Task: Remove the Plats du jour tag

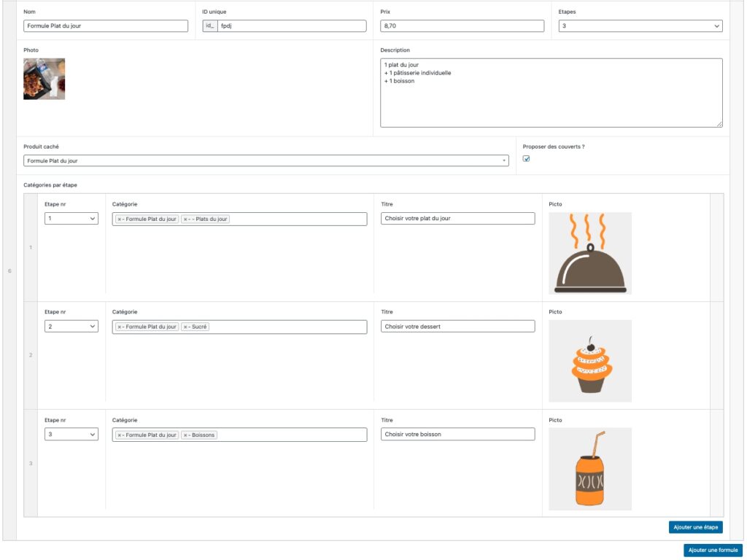Action: tap(186, 219)
